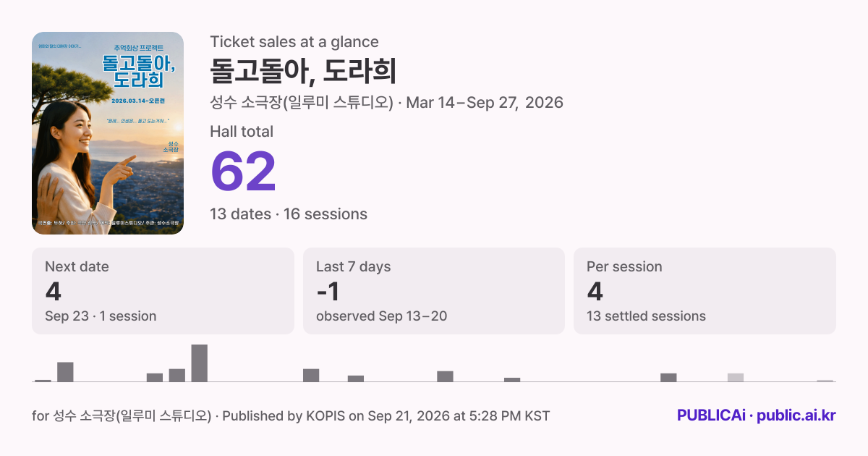This screenshot has width=868, height=456.
Task: Click the second bar in the sales chart
Action: 65,372
